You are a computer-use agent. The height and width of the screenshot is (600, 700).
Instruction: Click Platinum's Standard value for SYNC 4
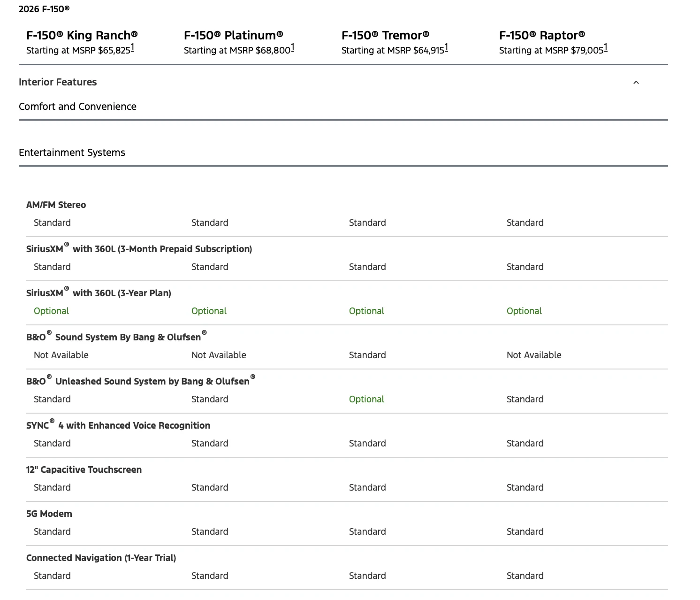click(210, 444)
